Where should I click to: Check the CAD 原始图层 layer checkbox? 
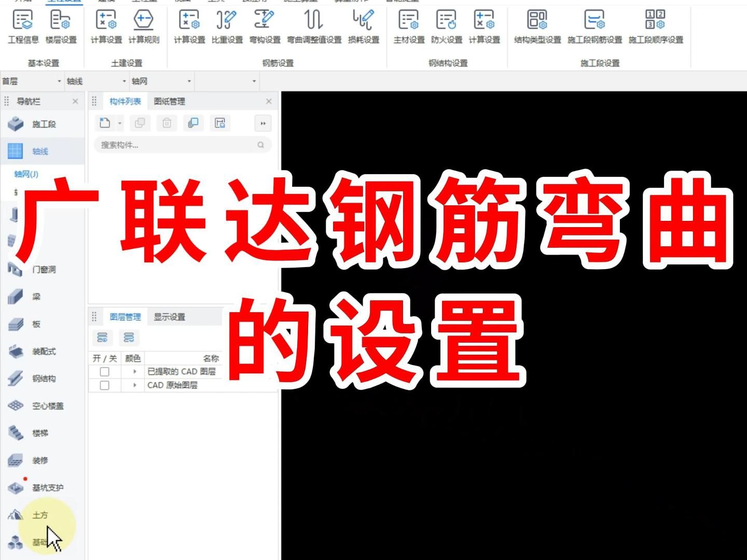105,384
